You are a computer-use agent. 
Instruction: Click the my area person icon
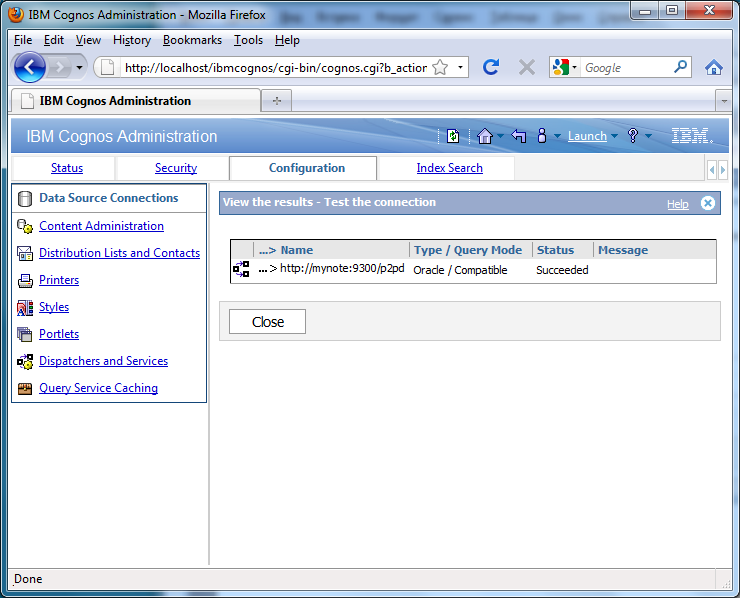[542, 136]
